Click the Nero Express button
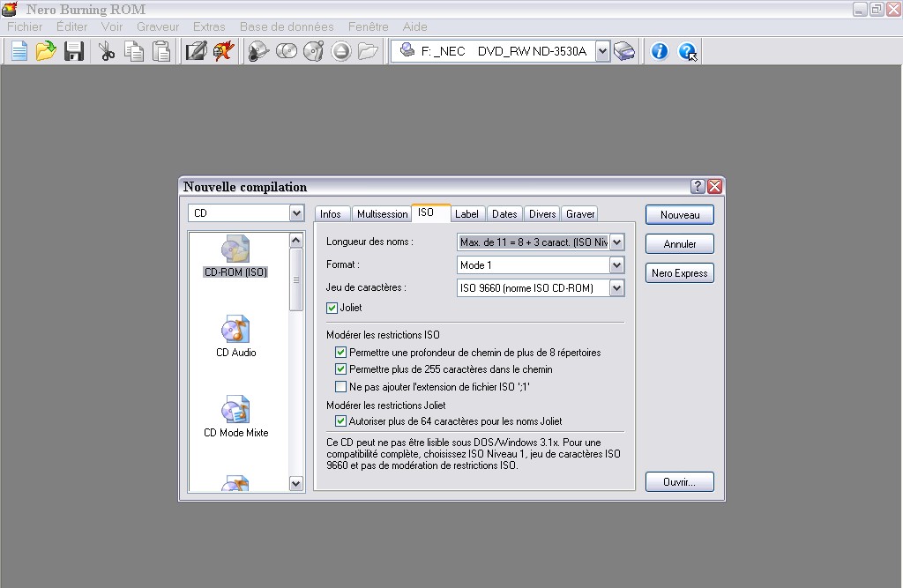 [x=680, y=273]
